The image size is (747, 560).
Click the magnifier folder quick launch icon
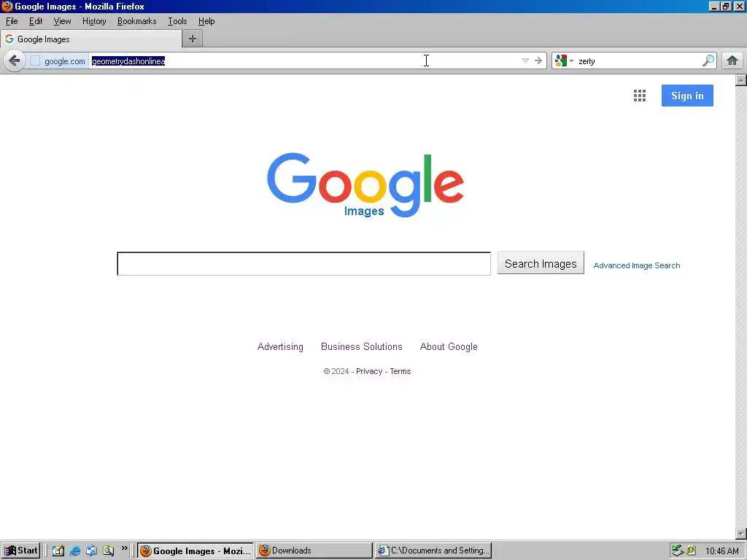pos(108,551)
